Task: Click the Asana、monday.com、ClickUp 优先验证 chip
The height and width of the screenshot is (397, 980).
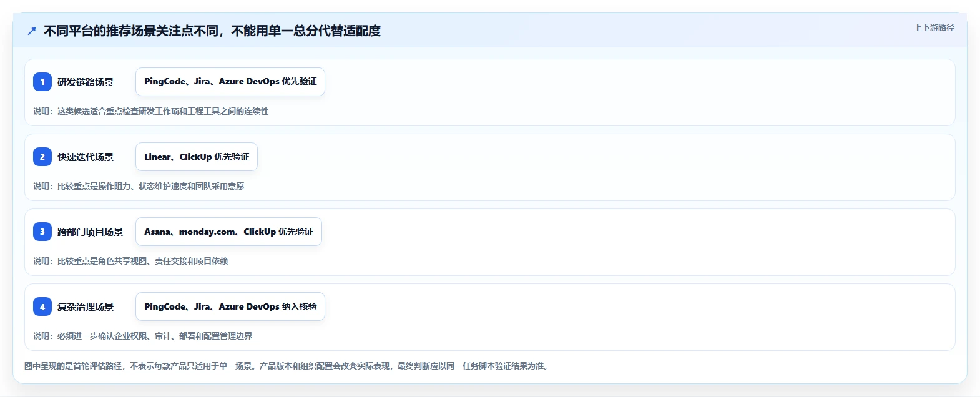Action: pos(228,232)
